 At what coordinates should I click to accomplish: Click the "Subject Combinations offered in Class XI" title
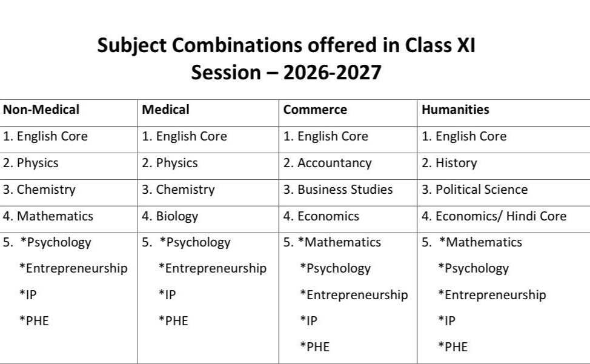286,46
